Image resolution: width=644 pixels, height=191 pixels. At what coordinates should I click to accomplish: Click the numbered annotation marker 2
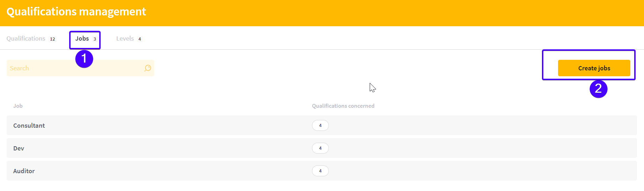pos(599,89)
